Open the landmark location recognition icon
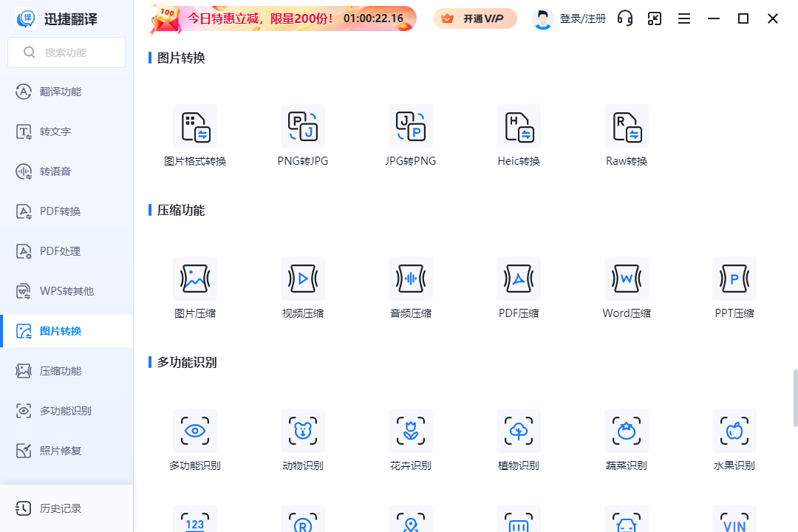 411,519
